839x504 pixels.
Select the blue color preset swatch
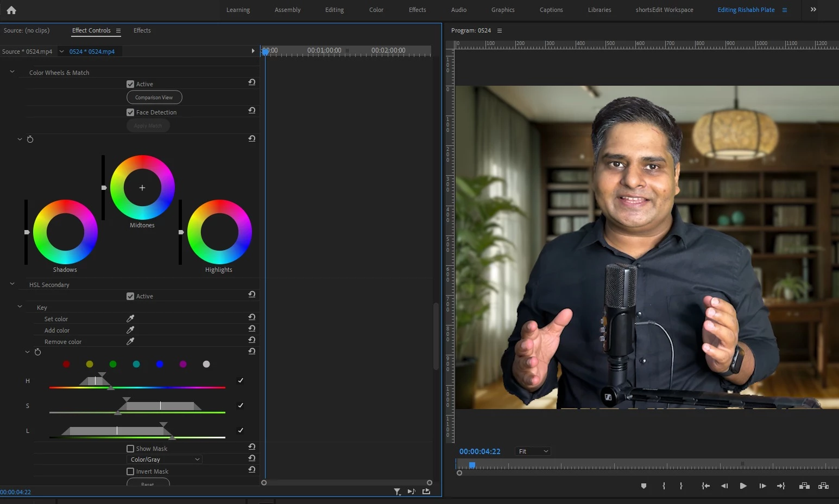[x=160, y=364]
